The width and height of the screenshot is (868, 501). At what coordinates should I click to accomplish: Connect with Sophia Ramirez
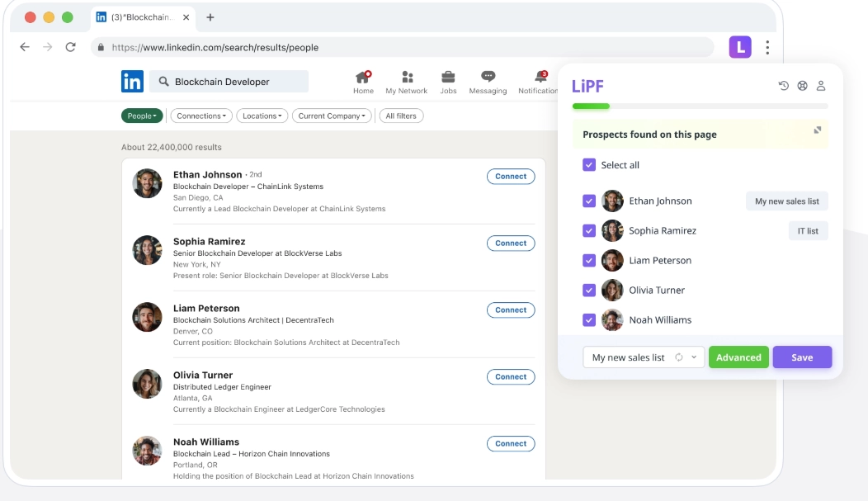[511, 243]
